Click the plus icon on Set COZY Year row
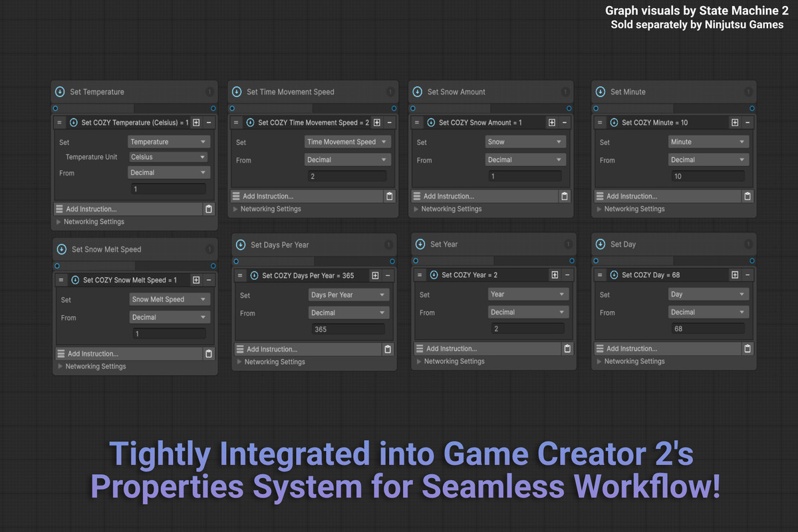 pos(555,275)
